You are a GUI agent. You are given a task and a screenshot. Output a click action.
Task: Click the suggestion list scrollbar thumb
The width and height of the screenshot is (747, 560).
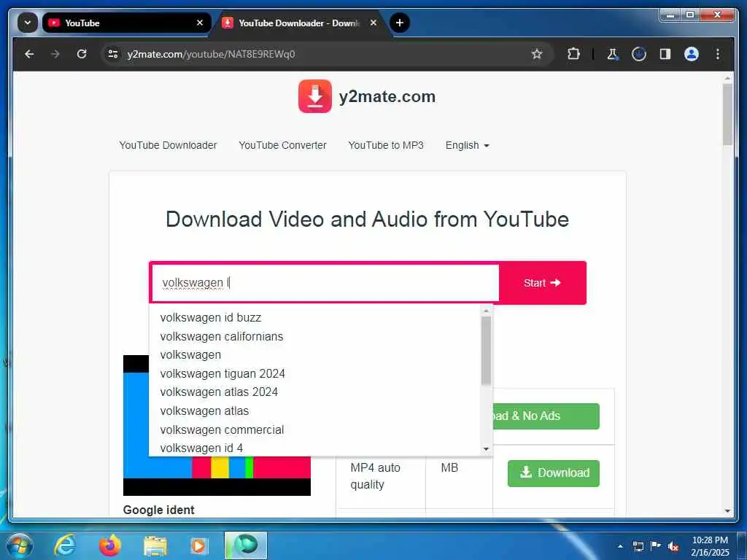pos(486,351)
